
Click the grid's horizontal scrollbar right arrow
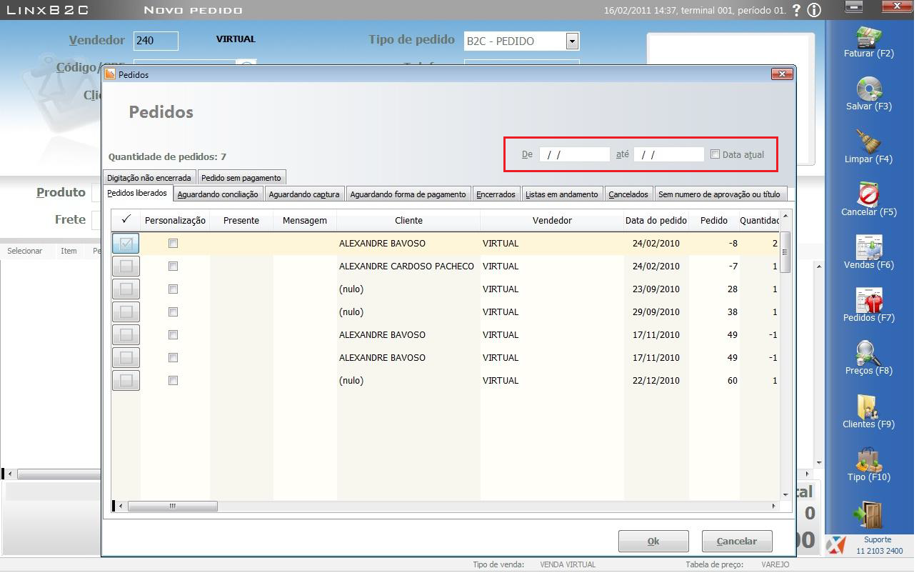774,507
